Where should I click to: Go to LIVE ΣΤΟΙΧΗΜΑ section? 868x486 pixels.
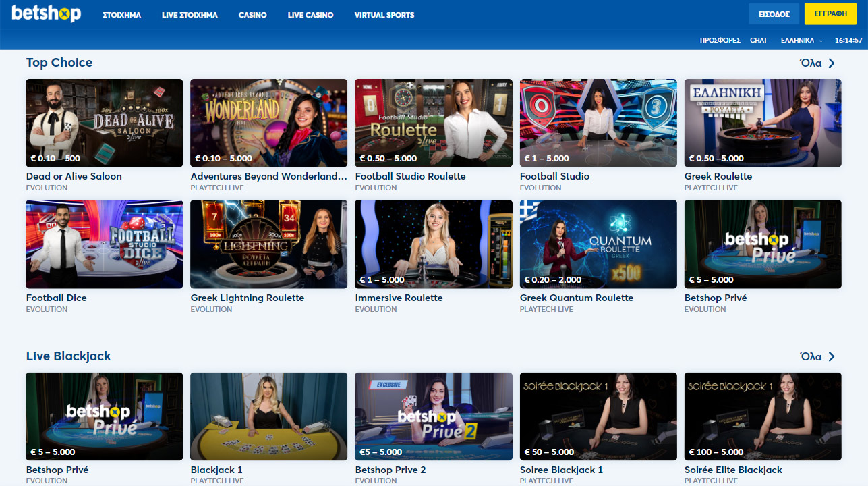(190, 15)
